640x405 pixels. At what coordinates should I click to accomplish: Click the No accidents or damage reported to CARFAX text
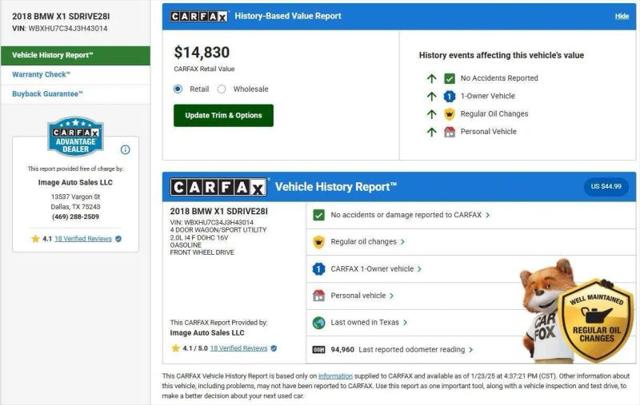[x=406, y=215]
